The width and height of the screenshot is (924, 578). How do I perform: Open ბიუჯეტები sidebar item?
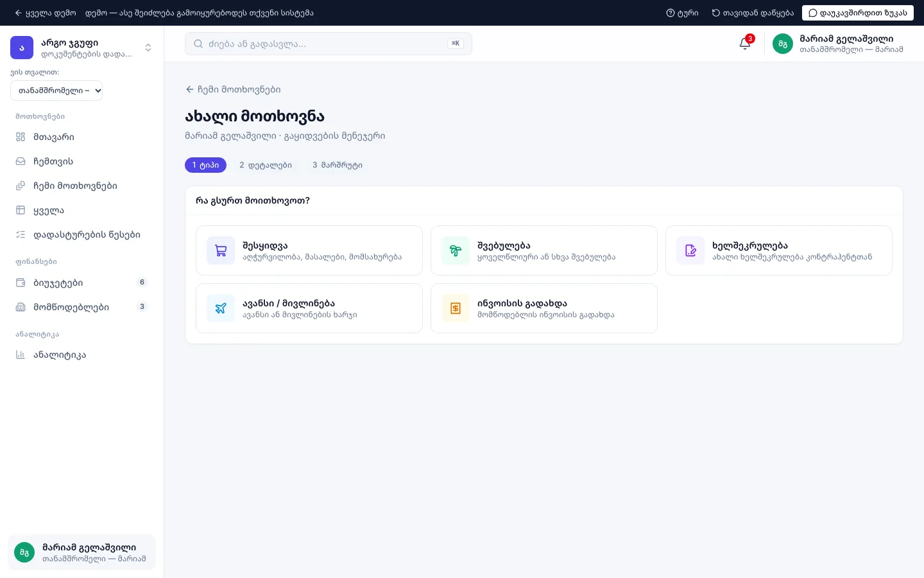coord(81,283)
